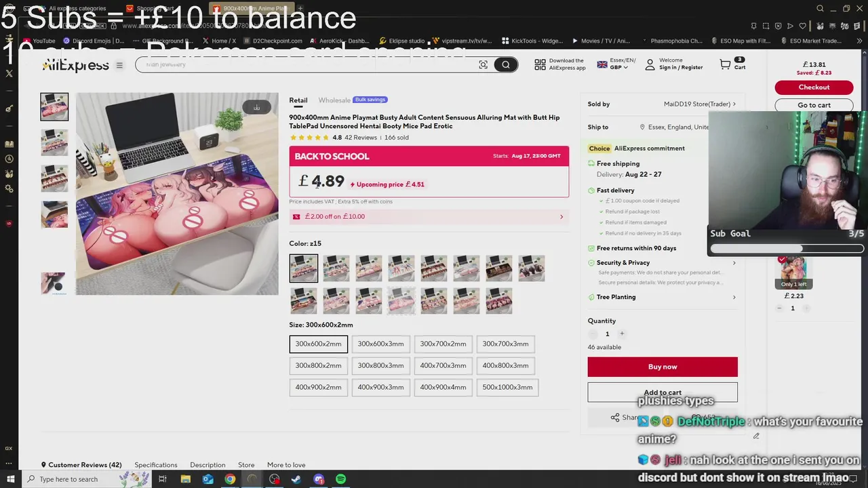The image size is (868, 488).
Task: Click the black search magnifier button
Action: tap(506, 64)
